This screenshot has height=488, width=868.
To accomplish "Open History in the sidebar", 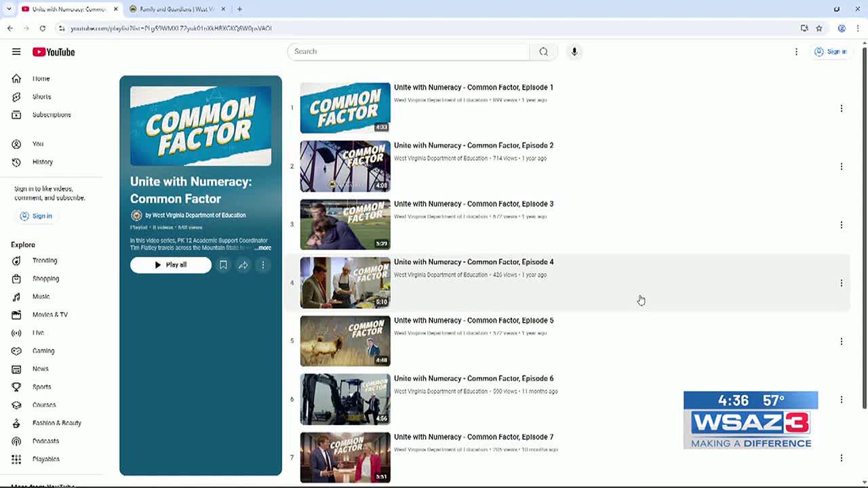I will tap(42, 162).
